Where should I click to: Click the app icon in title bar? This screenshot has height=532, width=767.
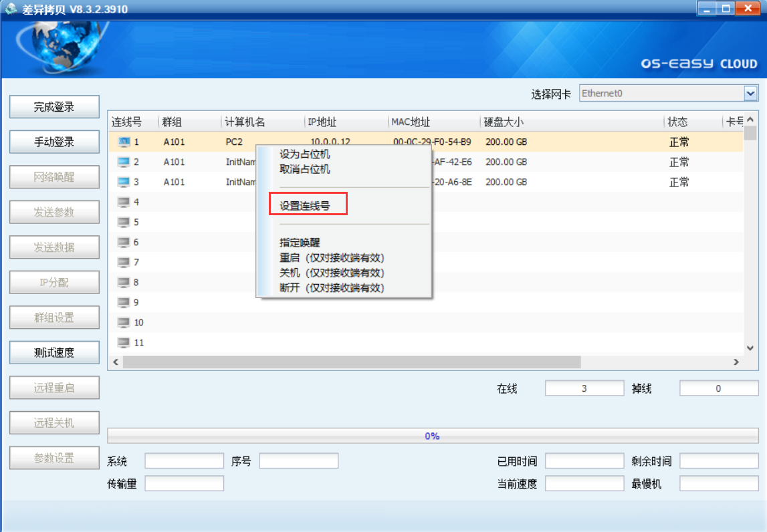click(x=11, y=9)
